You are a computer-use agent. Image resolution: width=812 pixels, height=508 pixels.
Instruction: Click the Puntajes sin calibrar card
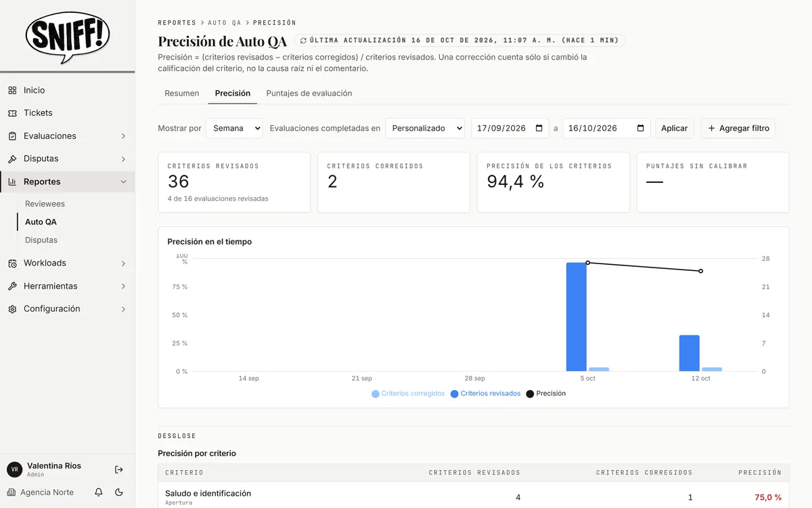pyautogui.click(x=713, y=182)
